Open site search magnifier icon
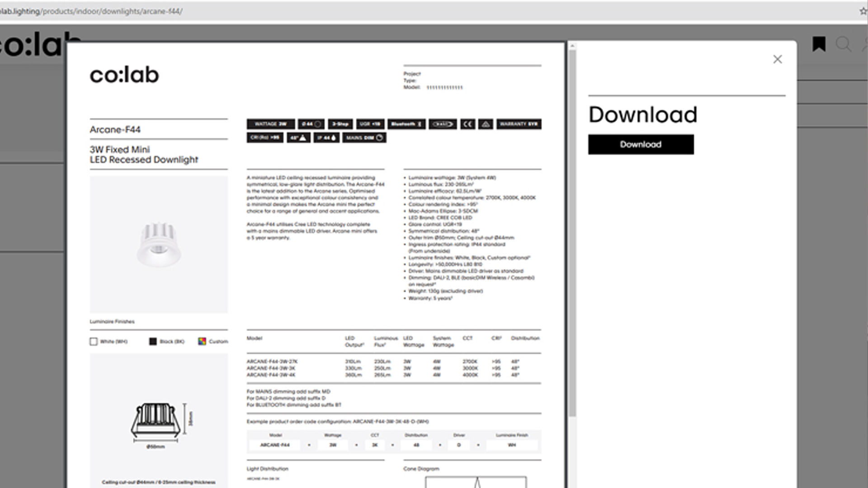Screen dimensions: 868x488 (x=844, y=44)
